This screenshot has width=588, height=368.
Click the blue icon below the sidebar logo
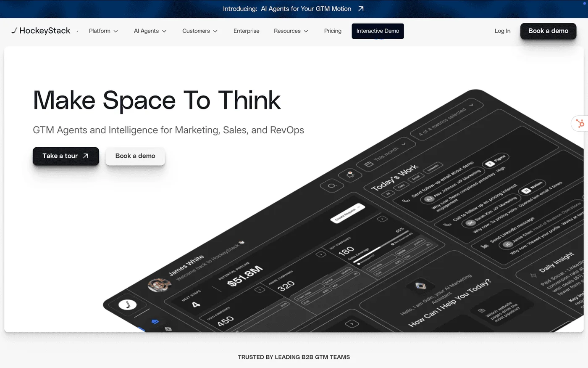[155, 321]
